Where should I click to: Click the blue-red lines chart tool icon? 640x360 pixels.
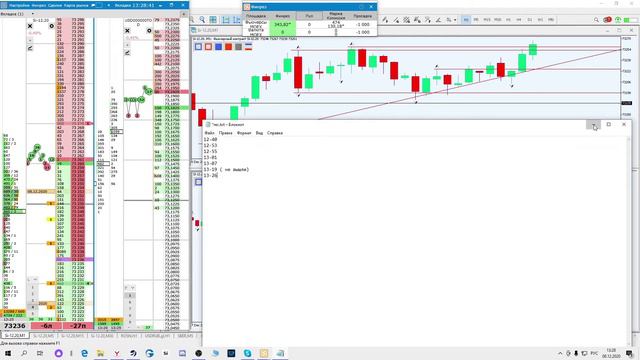248,47
